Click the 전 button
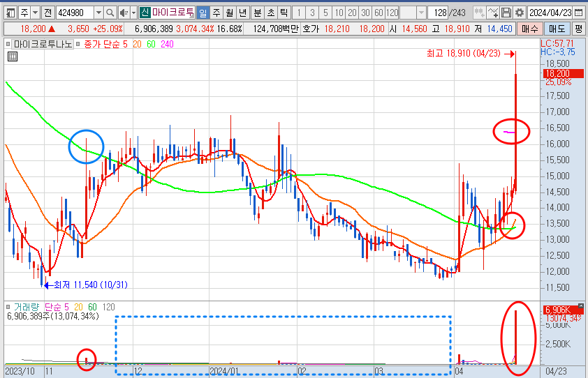 (47, 13)
